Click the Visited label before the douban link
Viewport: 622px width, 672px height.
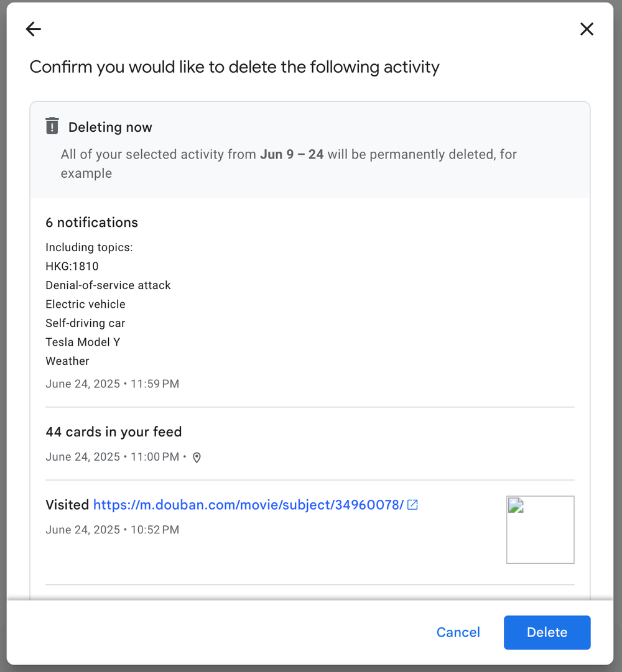click(x=66, y=505)
